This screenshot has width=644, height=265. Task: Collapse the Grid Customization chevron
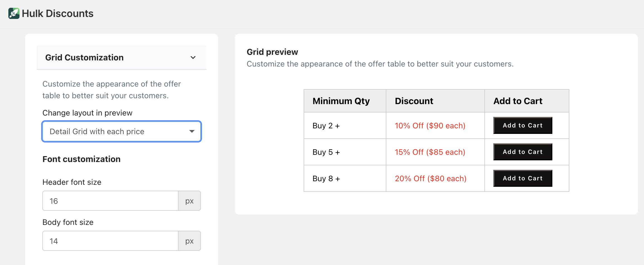(193, 58)
